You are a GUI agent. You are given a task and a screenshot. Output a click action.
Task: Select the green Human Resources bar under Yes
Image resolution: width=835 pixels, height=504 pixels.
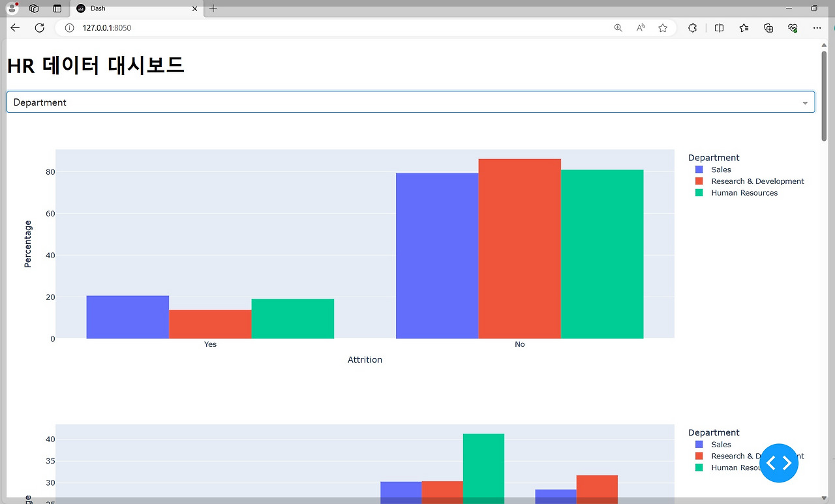click(293, 319)
